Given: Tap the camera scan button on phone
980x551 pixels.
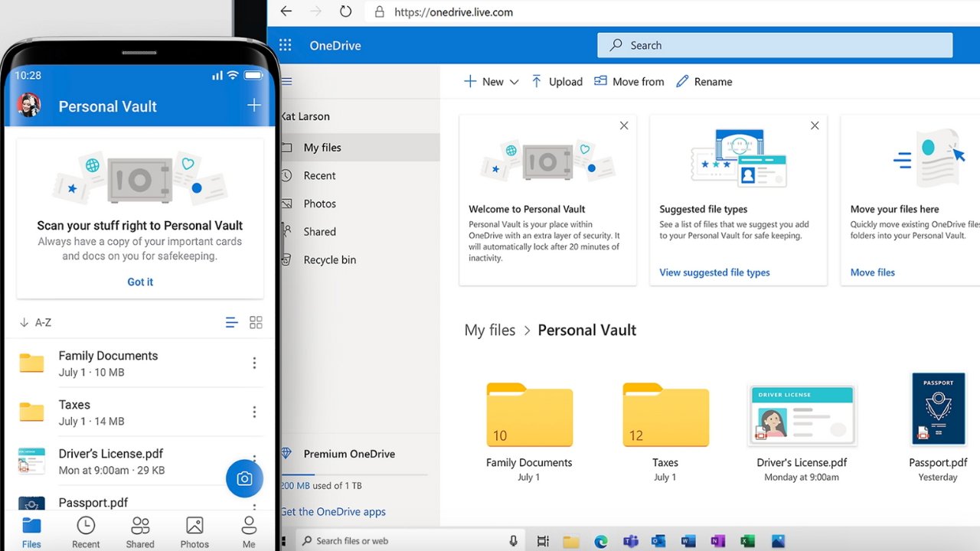Looking at the screenshot, I should (244, 478).
